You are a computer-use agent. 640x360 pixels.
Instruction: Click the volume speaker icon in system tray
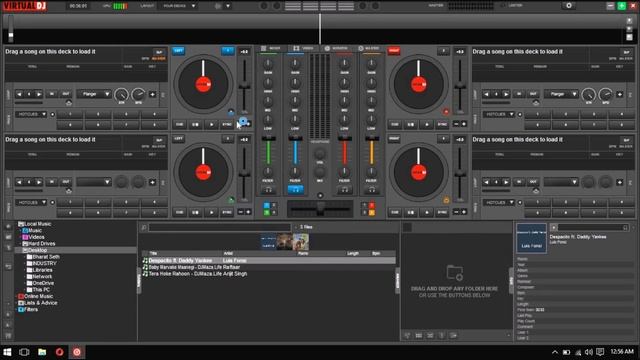589,352
